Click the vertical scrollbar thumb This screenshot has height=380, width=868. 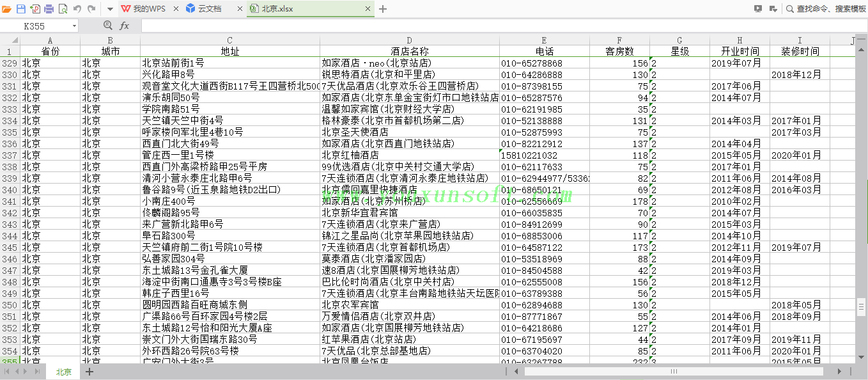[x=862, y=306]
